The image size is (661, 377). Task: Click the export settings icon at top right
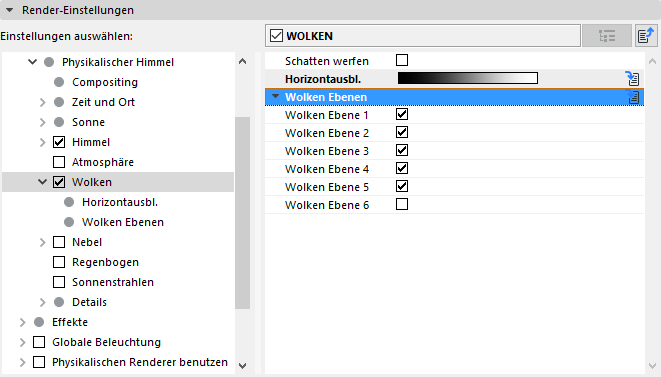646,36
